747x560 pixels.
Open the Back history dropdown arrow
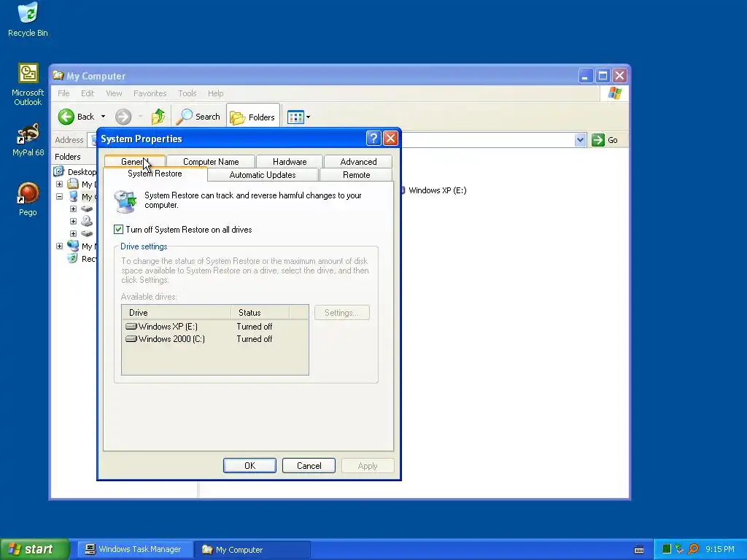coord(103,117)
